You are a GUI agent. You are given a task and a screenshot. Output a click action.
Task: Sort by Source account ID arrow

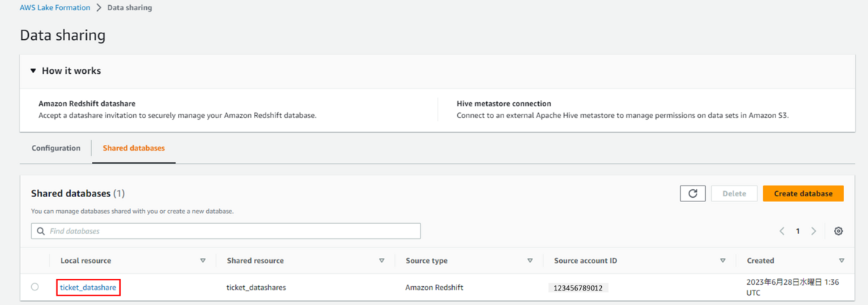click(x=723, y=260)
